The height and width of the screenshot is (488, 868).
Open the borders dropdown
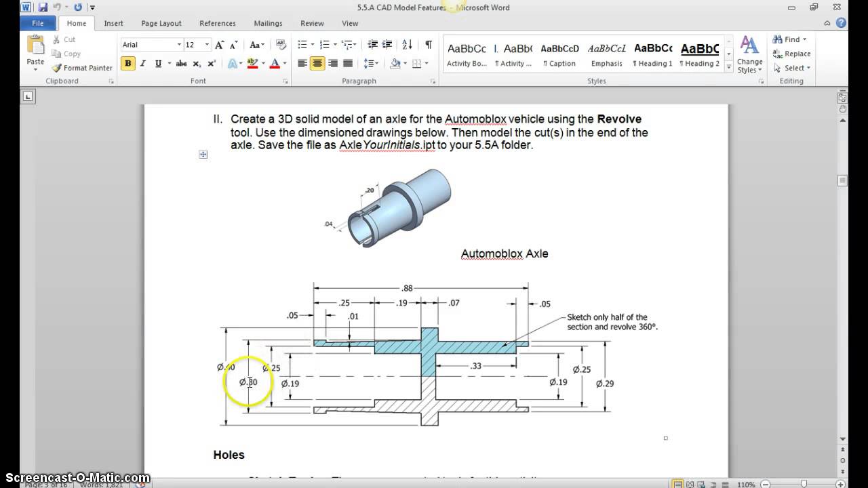pyautogui.click(x=426, y=64)
